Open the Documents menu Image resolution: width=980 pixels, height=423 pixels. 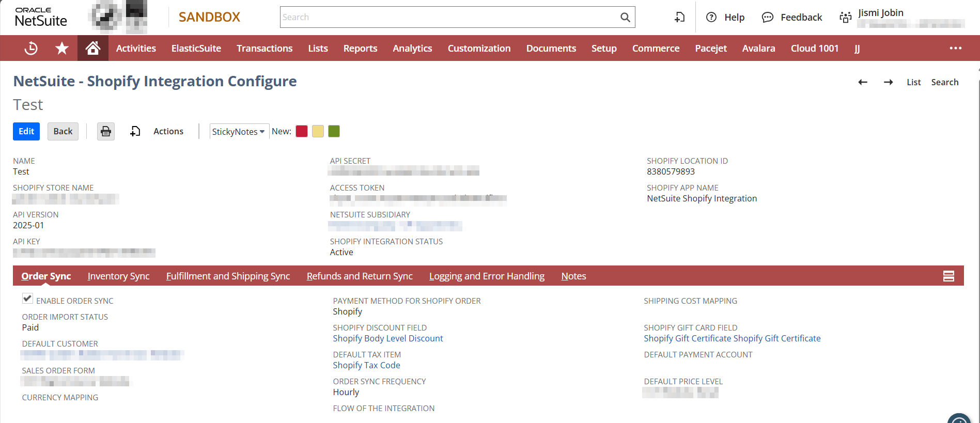point(551,48)
